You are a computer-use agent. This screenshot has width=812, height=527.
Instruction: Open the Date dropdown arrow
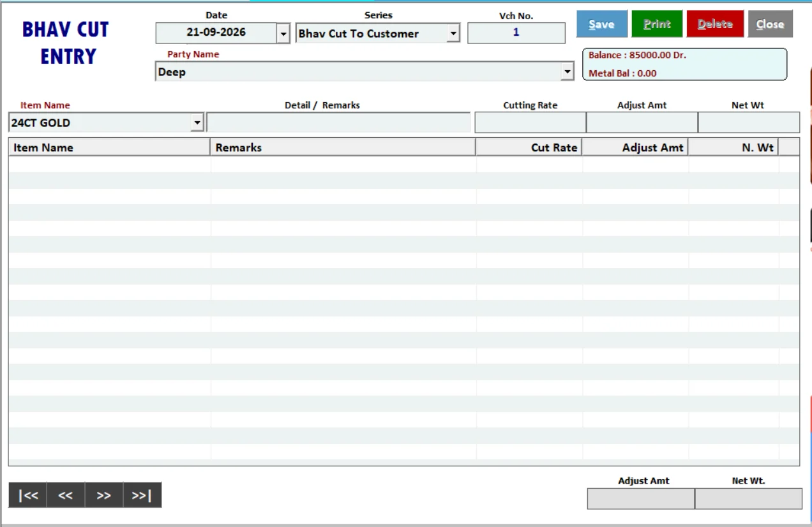284,33
